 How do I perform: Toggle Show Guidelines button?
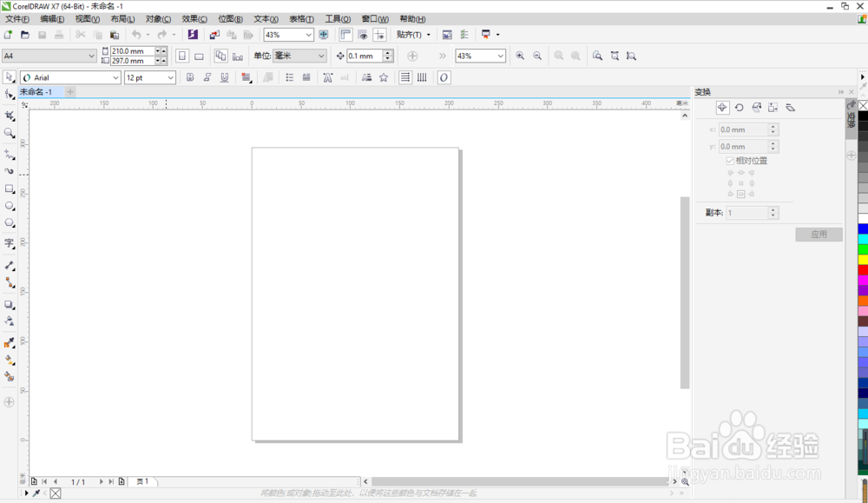380,35
